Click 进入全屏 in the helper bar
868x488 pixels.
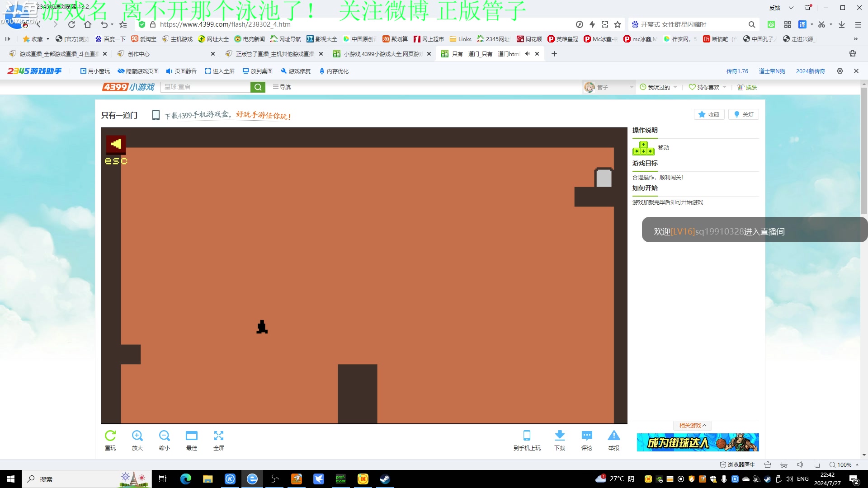[220, 71]
